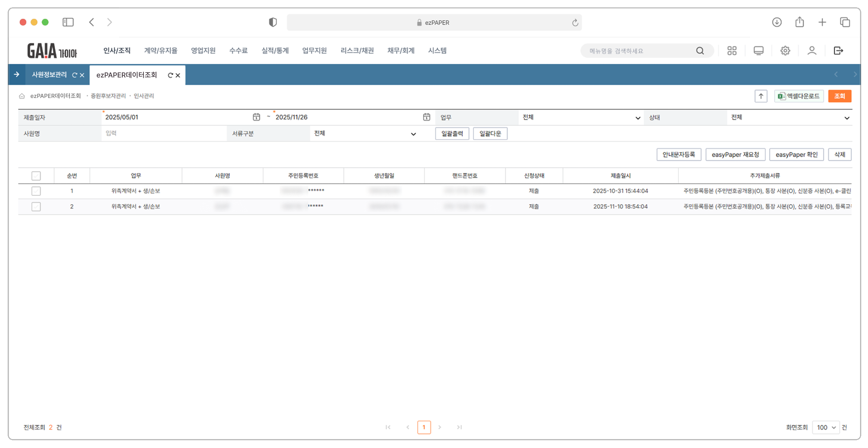Open start date calendar picker
Screen dimensions: 868x448
click(x=256, y=117)
